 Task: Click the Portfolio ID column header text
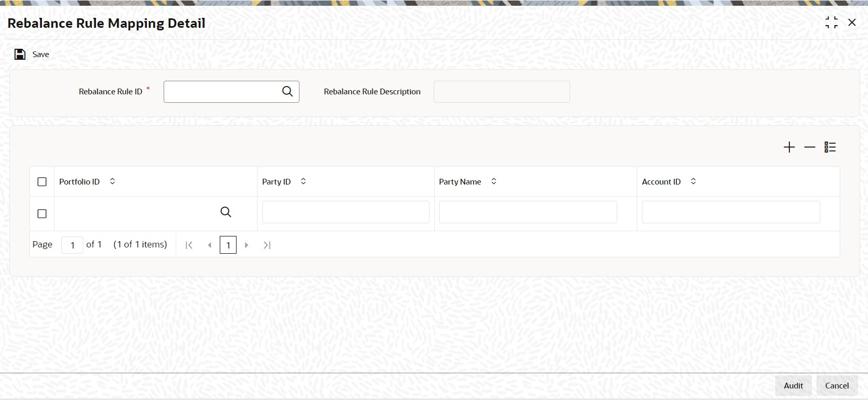pos(79,181)
